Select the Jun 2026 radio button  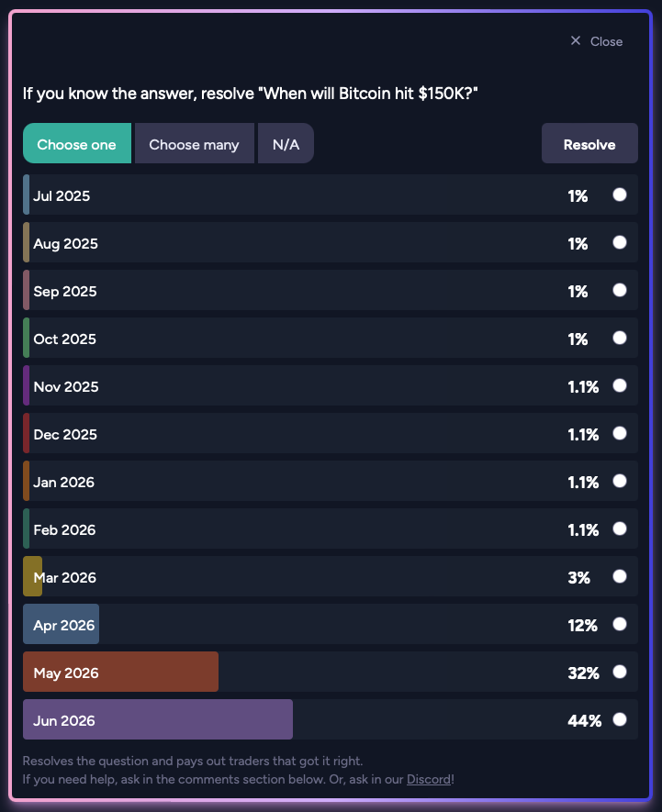620,719
